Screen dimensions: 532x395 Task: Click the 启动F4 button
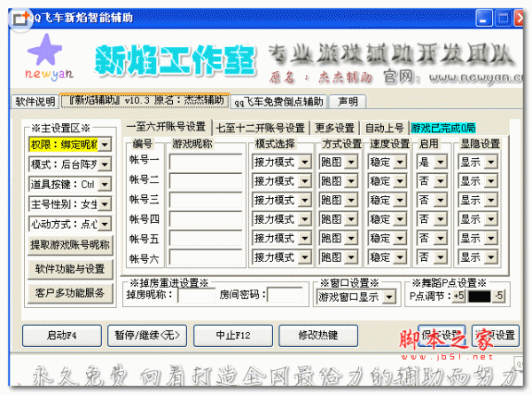pyautogui.click(x=62, y=336)
